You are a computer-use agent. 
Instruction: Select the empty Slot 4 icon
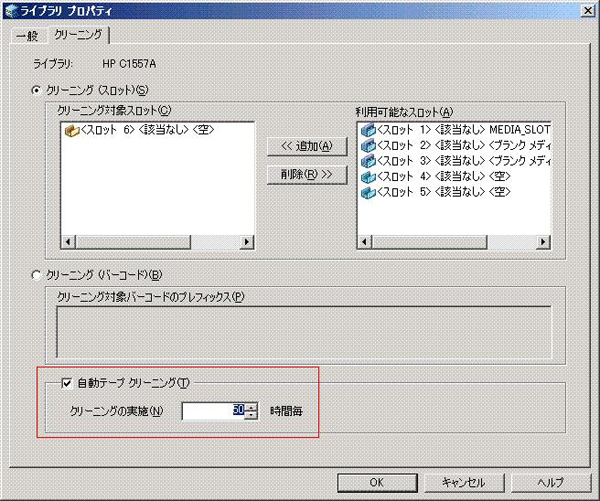point(367,176)
